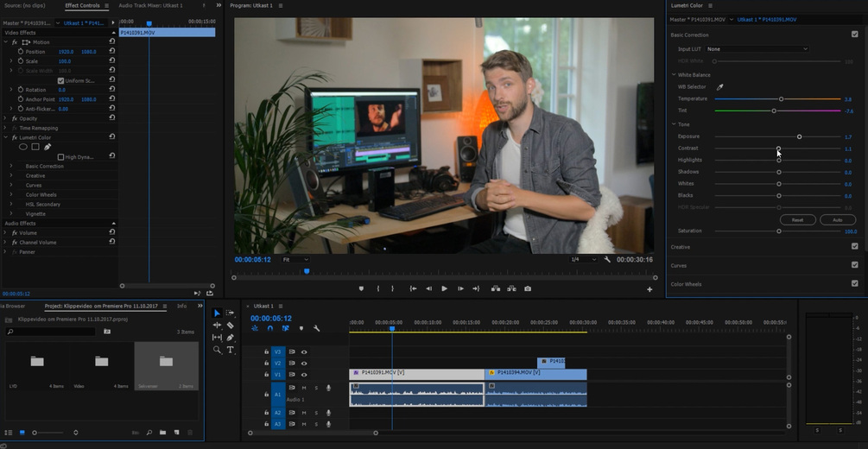Create 4-point rectangle mask under Lumetri Color
Screen dimensions: 868x449
35,147
